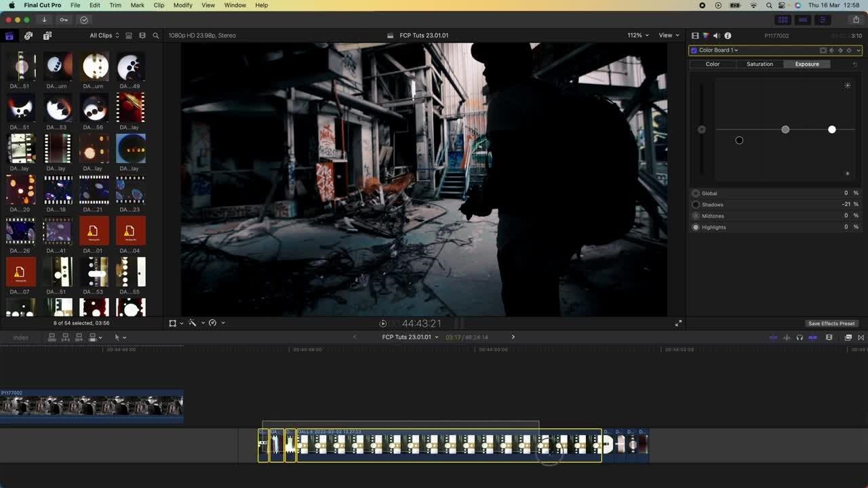Disable the Color Board 1 checkbox
Image resolution: width=868 pixels, height=488 pixels.
[x=694, y=50]
